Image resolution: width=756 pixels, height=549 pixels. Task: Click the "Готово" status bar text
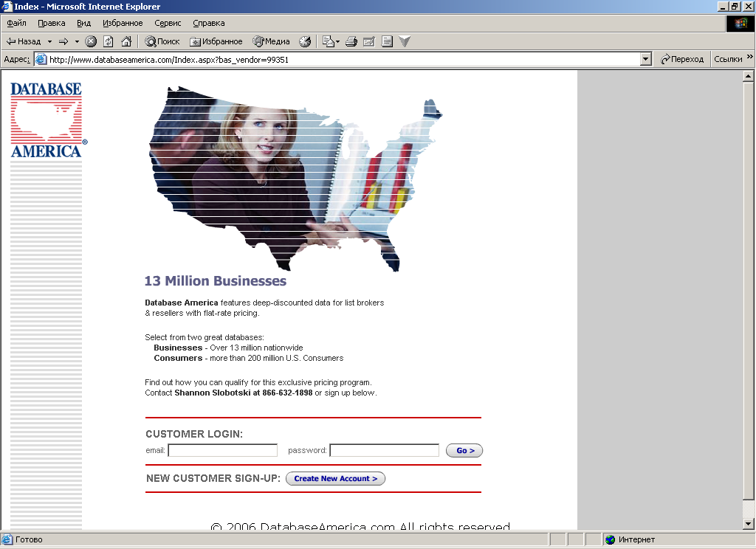(29, 539)
